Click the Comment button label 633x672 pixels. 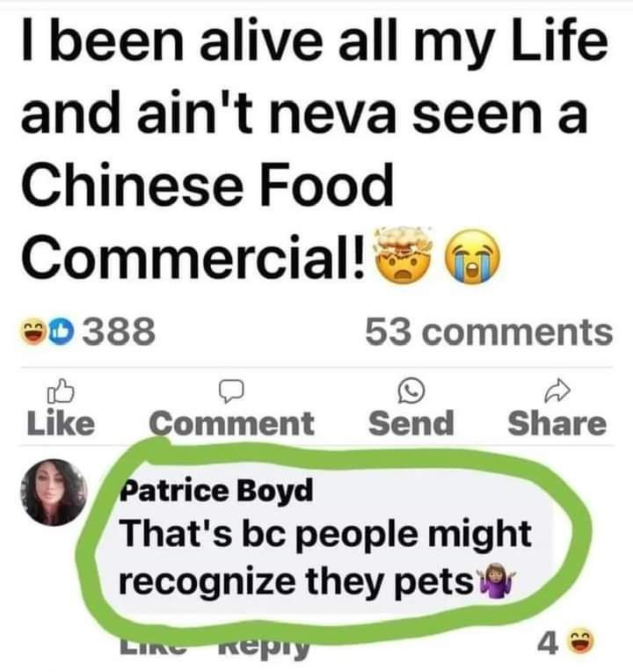tap(232, 423)
